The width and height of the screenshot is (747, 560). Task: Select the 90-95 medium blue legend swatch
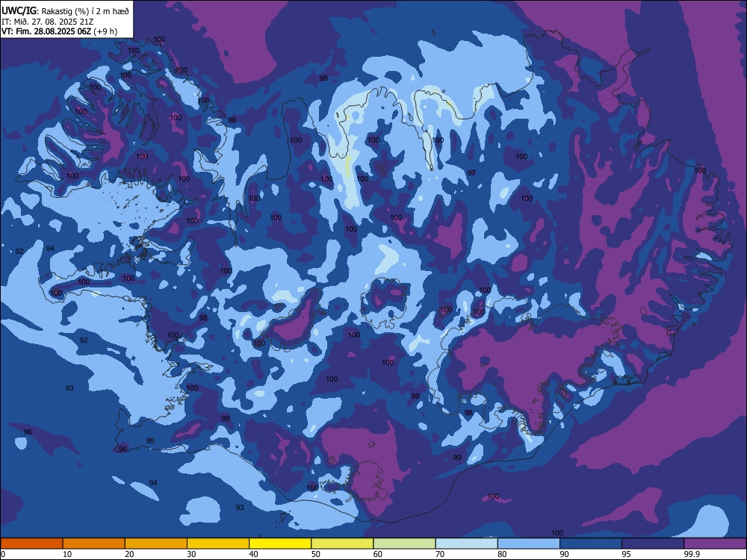pos(591,544)
